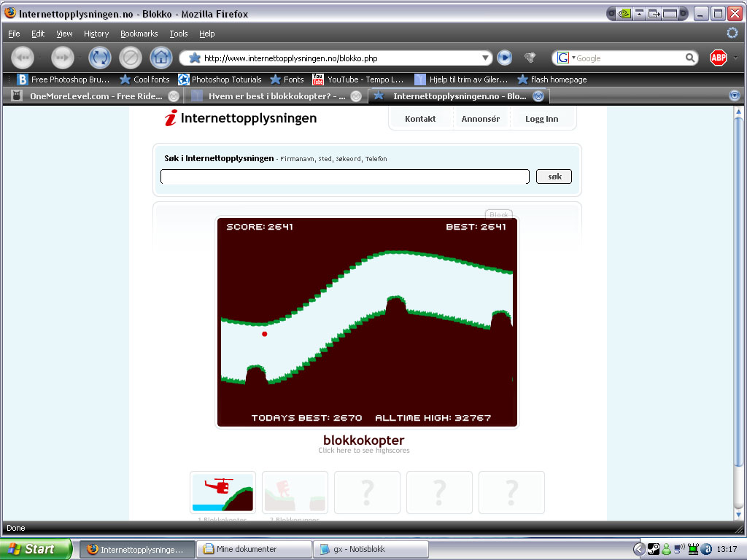Click the Back navigation arrow
This screenshot has width=747, height=560.
pyautogui.click(x=23, y=58)
